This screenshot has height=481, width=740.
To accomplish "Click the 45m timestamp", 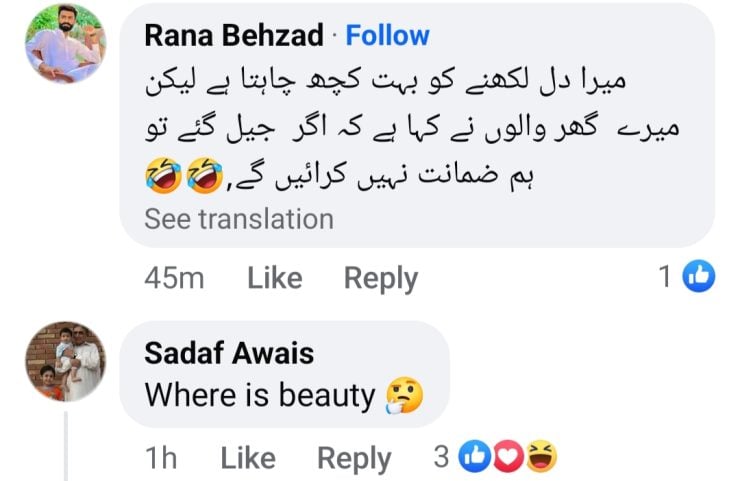I will 174,279.
